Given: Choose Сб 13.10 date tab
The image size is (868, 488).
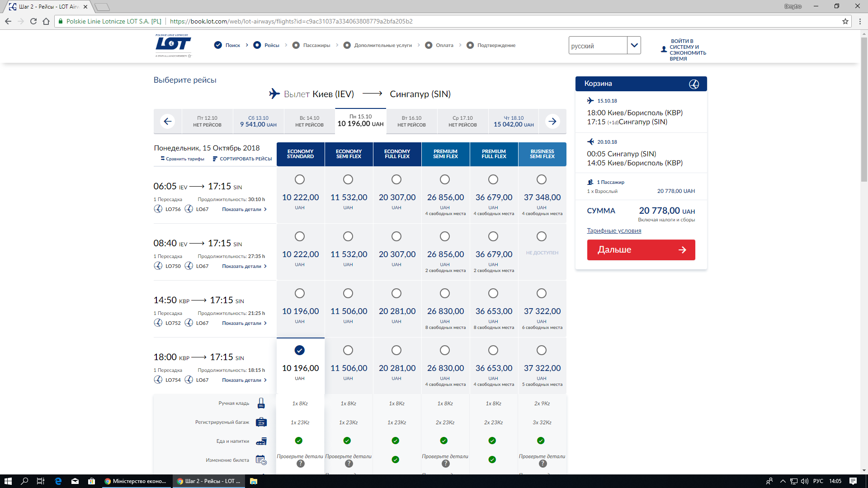Looking at the screenshot, I should point(258,121).
